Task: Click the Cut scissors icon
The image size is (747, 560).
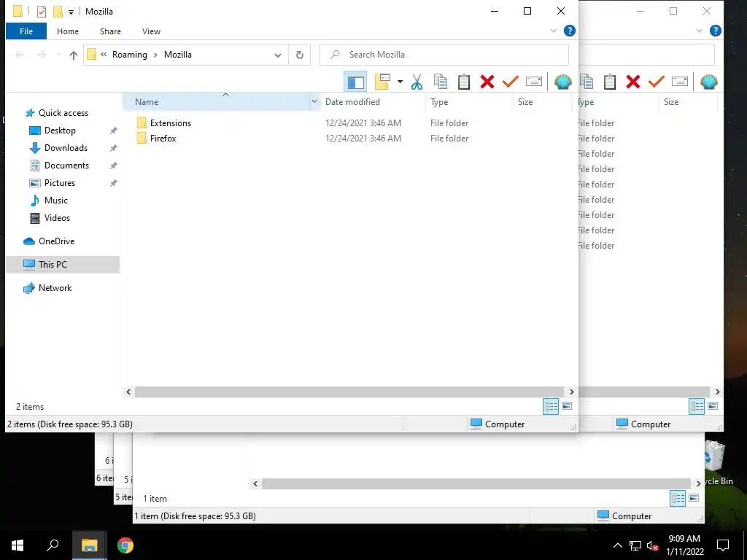Action: click(x=417, y=82)
